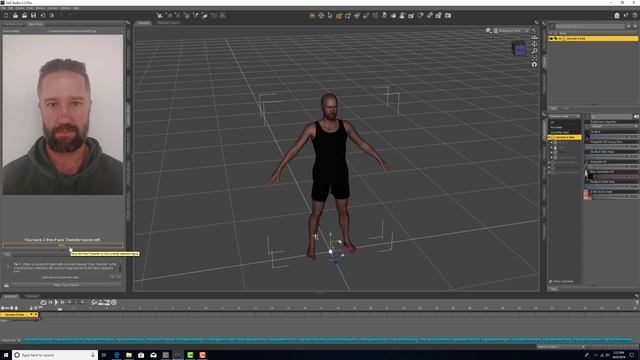Switch to the Face Transfer pane tab

(36, 24)
